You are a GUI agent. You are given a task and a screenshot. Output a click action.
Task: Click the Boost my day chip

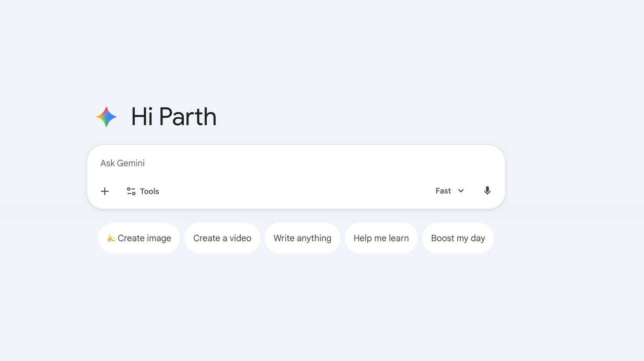(458, 238)
